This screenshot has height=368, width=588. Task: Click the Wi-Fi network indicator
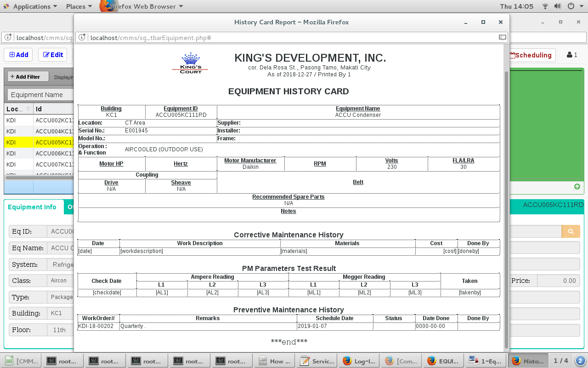pos(545,6)
